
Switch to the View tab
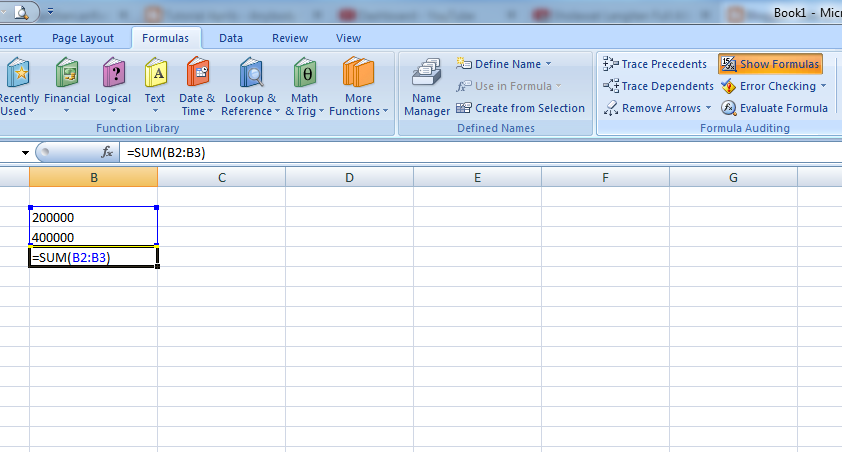[x=348, y=38]
